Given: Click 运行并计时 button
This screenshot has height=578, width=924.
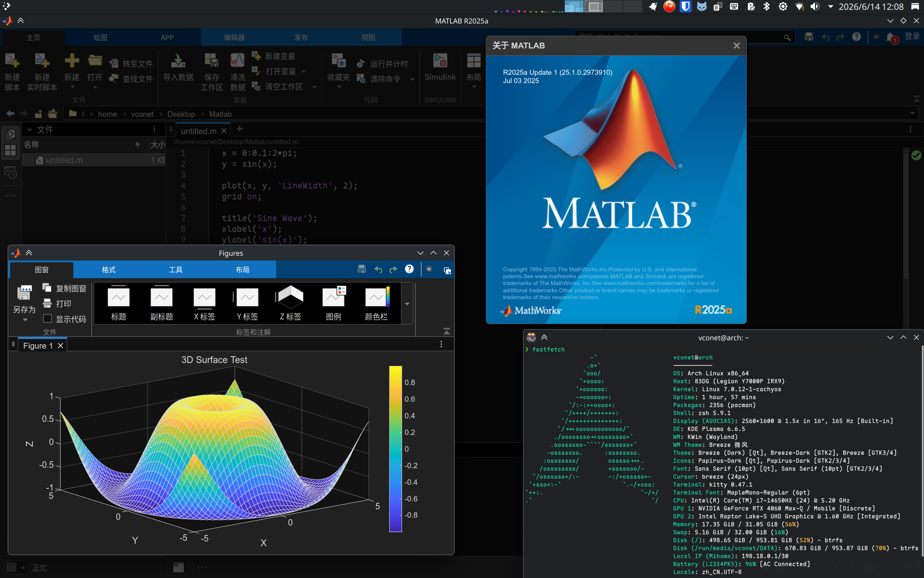Looking at the screenshot, I should [x=382, y=64].
